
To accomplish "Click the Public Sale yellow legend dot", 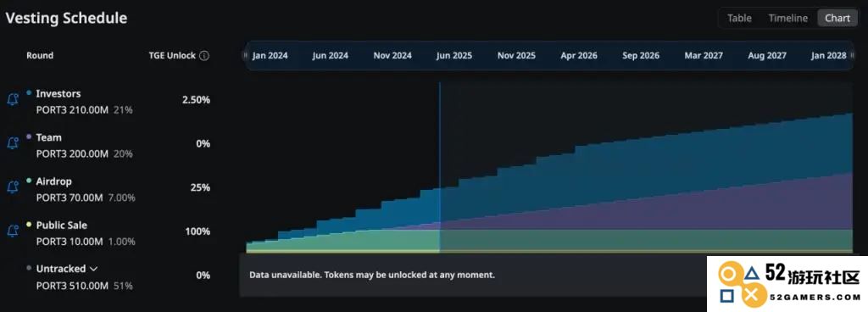I will click(x=29, y=225).
